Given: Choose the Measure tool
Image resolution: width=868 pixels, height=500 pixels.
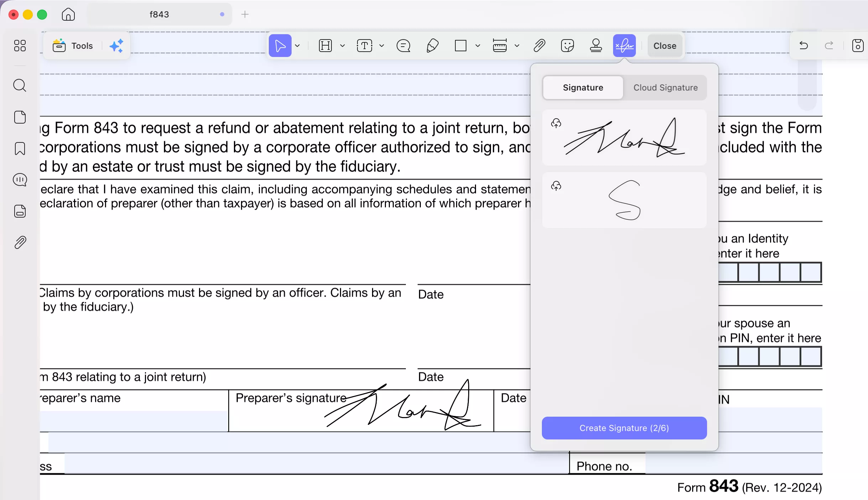Looking at the screenshot, I should click(x=500, y=46).
